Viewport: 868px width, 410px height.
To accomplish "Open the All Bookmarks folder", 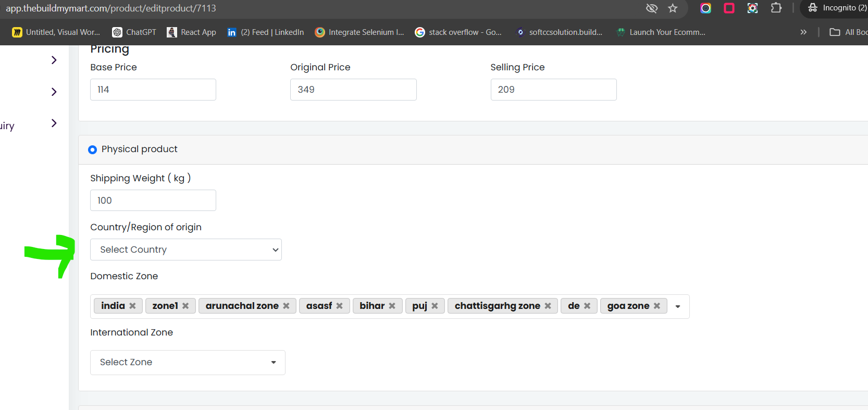I will [x=848, y=32].
